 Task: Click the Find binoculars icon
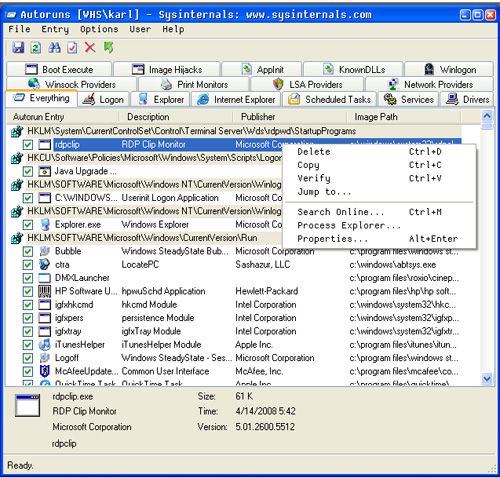pyautogui.click(x=54, y=47)
